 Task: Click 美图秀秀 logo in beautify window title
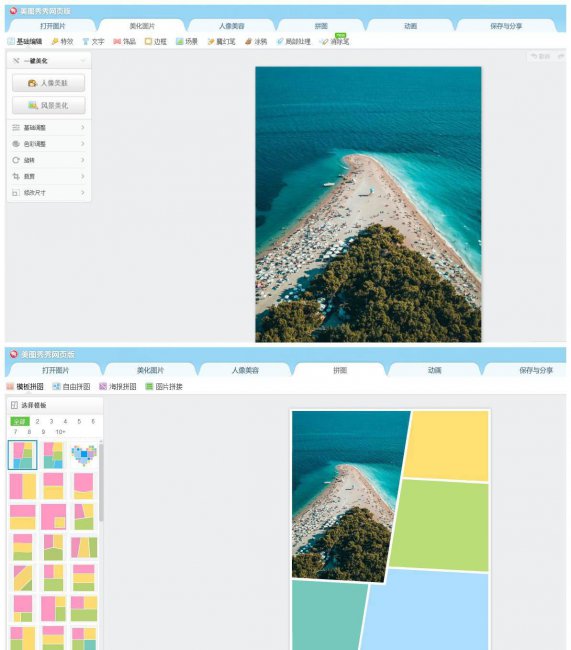(14, 11)
